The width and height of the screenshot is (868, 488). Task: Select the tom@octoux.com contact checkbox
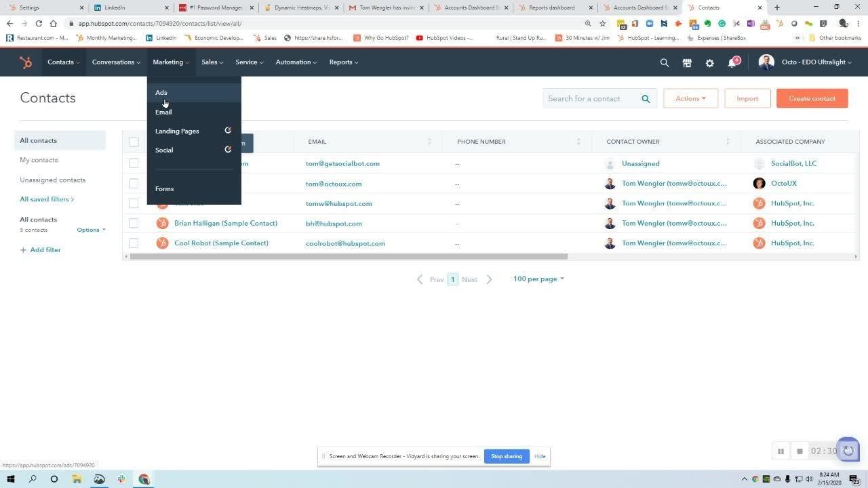click(134, 184)
